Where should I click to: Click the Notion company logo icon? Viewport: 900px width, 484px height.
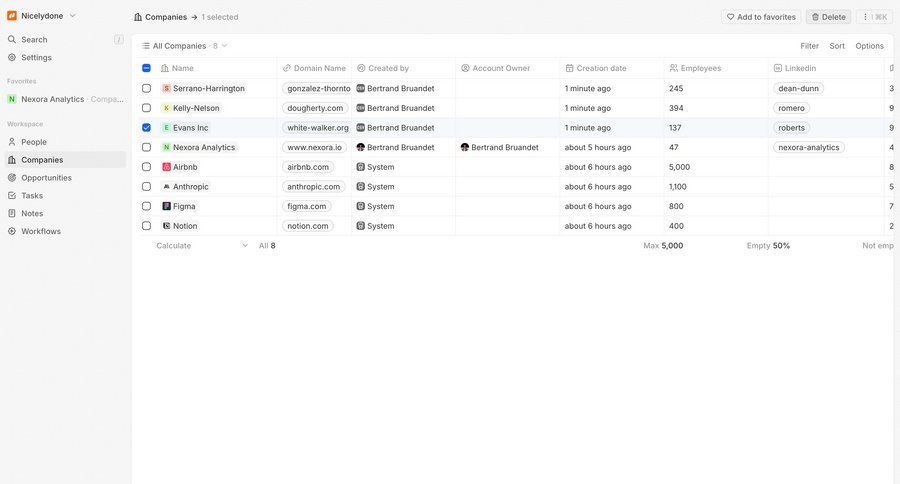click(166, 226)
